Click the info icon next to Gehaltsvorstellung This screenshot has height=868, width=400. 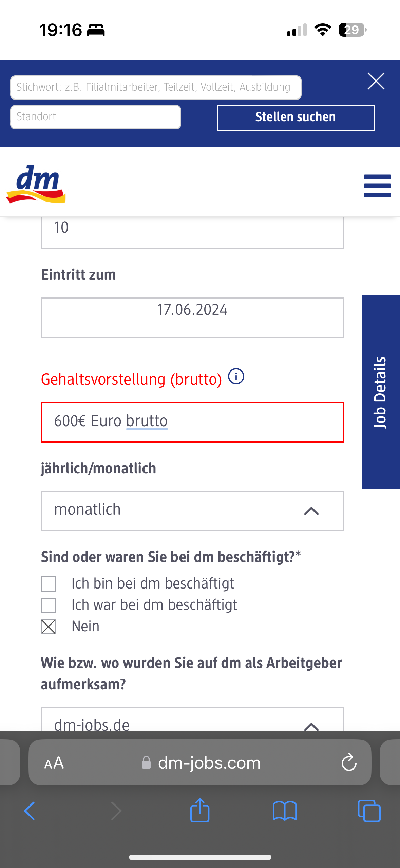[x=236, y=376]
